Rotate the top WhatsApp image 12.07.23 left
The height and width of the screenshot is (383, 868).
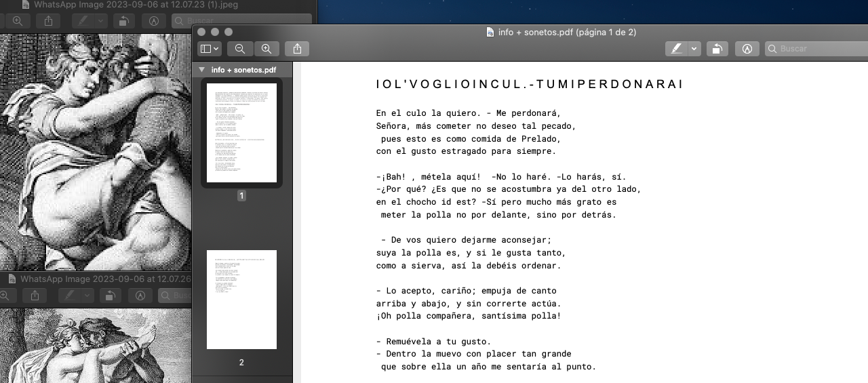124,21
